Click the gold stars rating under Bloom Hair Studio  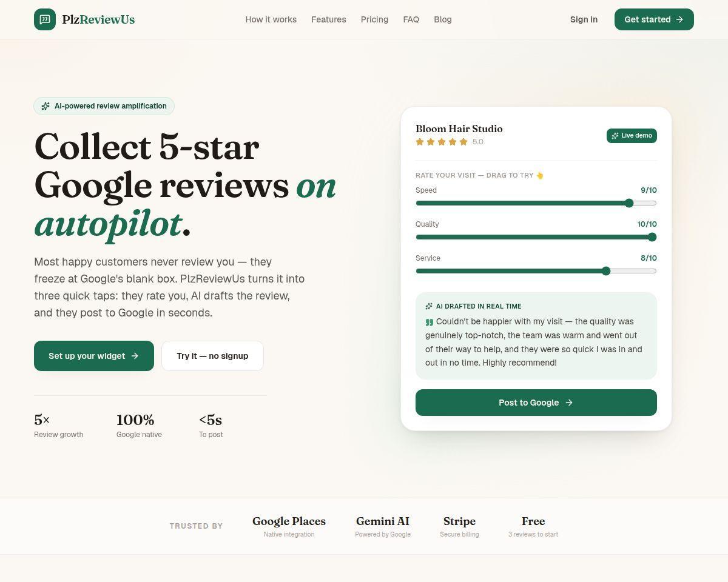click(442, 142)
